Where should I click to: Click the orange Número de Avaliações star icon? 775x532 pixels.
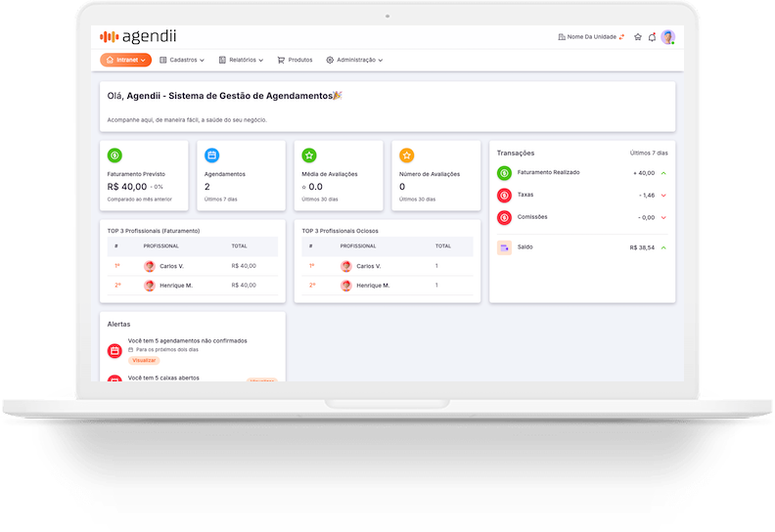(x=406, y=155)
